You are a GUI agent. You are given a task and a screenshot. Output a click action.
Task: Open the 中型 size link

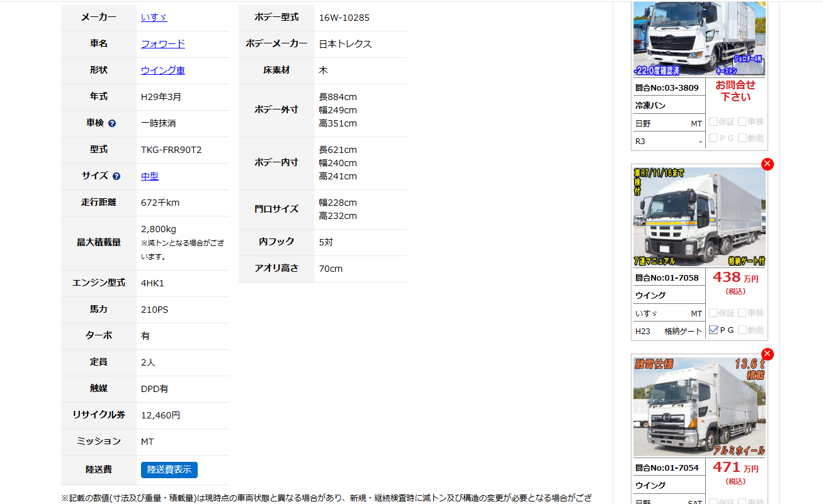click(150, 176)
